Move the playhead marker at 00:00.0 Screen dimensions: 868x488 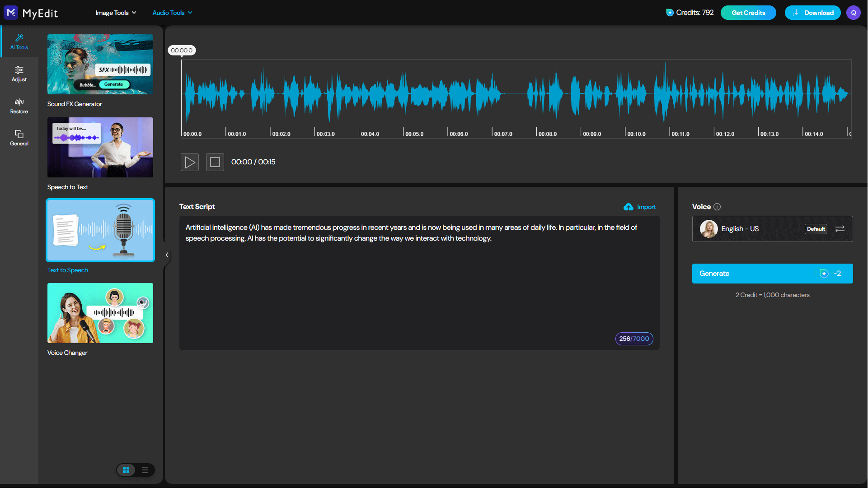[182, 50]
